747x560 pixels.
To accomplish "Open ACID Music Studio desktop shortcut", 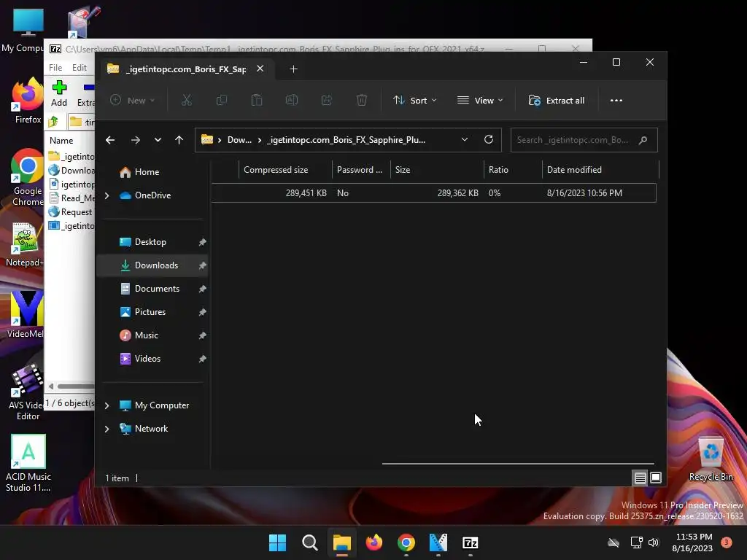I will [x=28, y=463].
